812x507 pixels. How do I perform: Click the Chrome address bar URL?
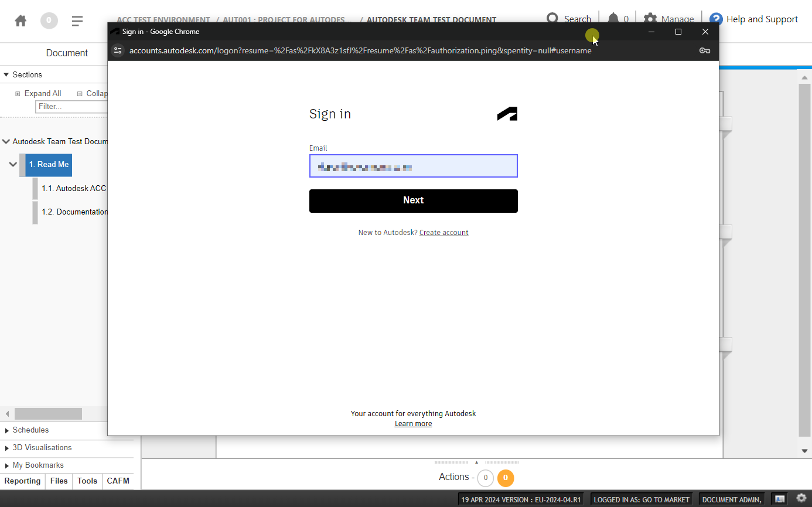tap(360, 50)
